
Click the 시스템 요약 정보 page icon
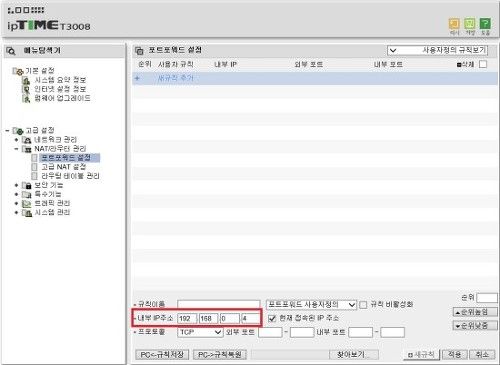pyautogui.click(x=26, y=80)
